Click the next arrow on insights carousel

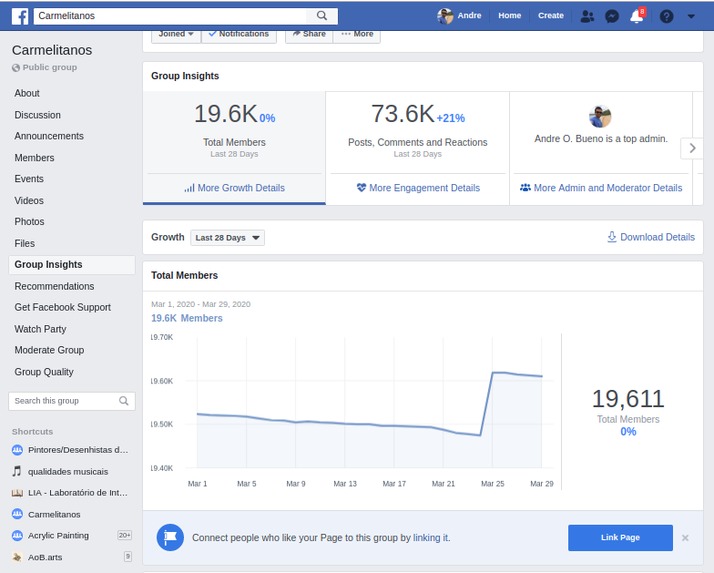tap(692, 148)
